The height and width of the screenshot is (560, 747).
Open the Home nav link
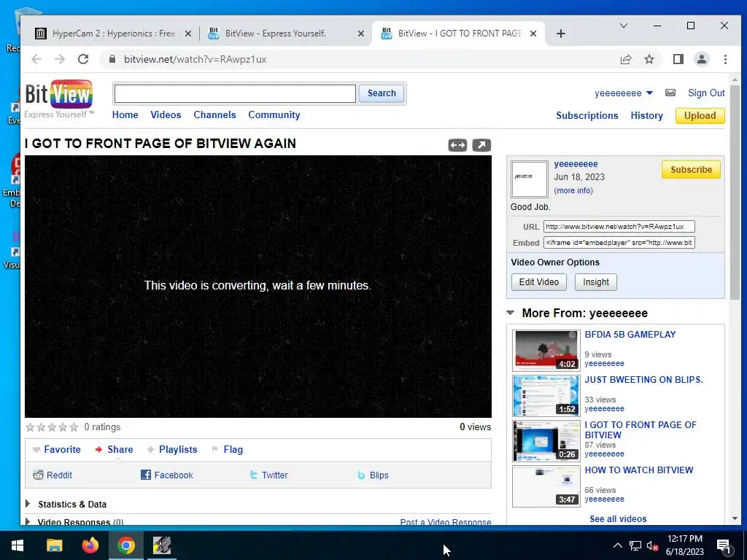coord(125,114)
